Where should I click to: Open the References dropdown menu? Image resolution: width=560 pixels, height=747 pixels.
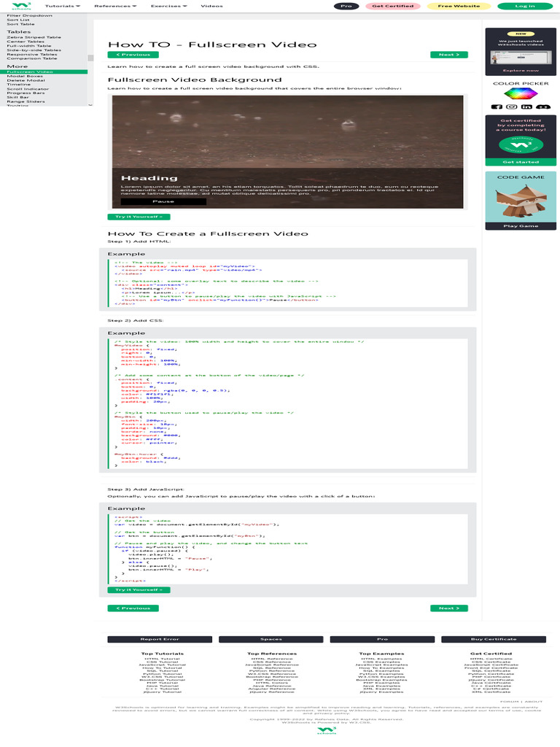coord(115,6)
